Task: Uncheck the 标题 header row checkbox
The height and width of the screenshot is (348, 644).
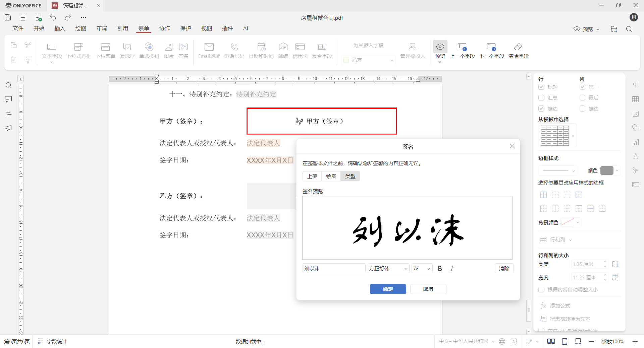Action: coord(541,87)
